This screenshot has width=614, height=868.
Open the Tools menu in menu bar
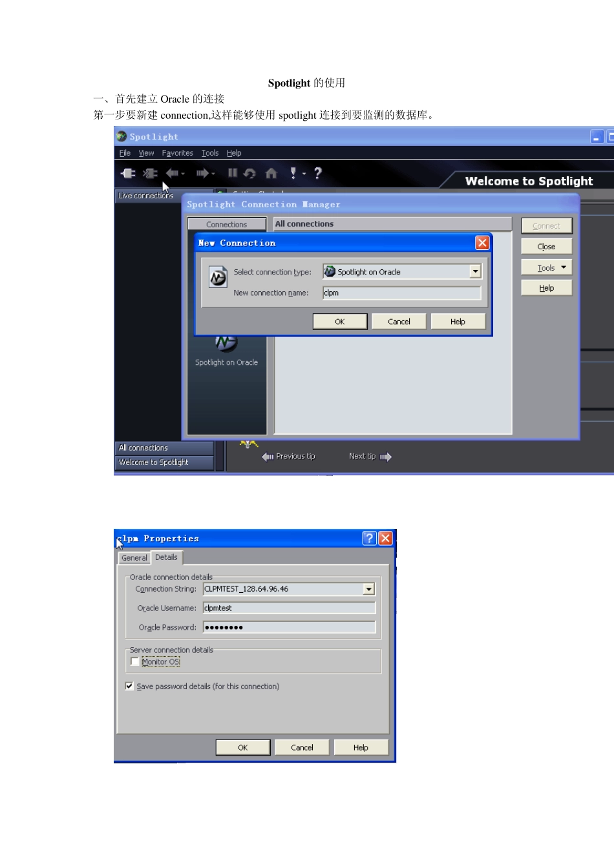click(x=210, y=153)
